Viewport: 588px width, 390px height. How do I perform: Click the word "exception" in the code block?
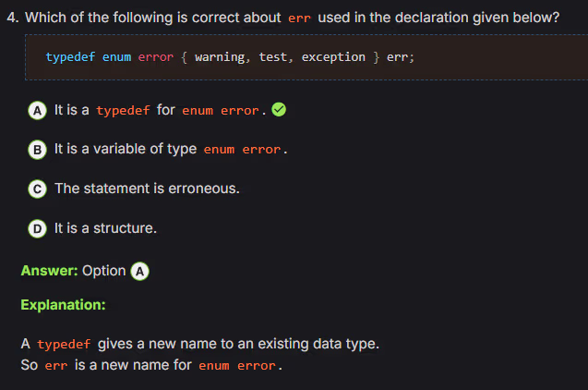333,57
